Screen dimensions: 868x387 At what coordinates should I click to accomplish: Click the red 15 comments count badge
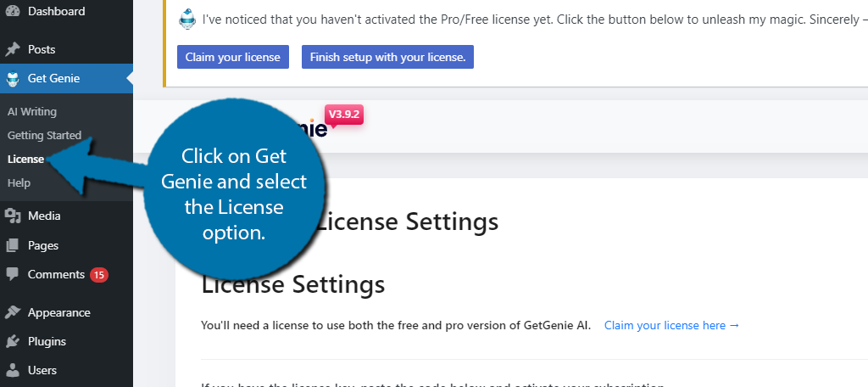coord(99,274)
